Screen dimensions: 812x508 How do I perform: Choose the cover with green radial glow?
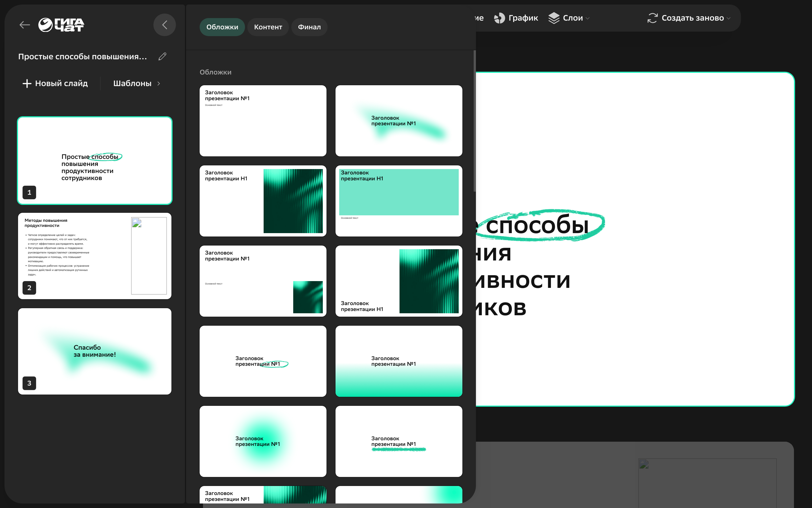[263, 441]
